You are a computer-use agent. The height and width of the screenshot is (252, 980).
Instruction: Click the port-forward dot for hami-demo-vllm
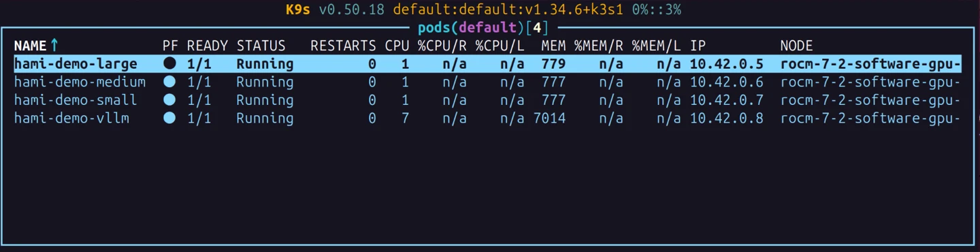[x=169, y=119]
